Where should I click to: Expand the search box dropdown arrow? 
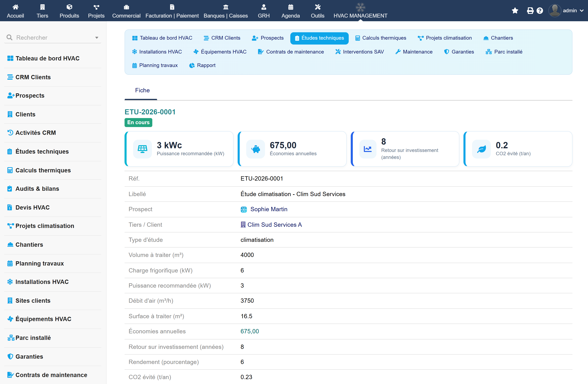[97, 38]
